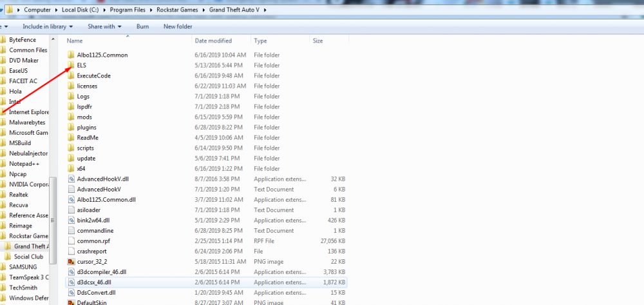The height and width of the screenshot is (305, 644).
Task: Select EaseUS in the navigation tree
Action: pyautogui.click(x=19, y=71)
